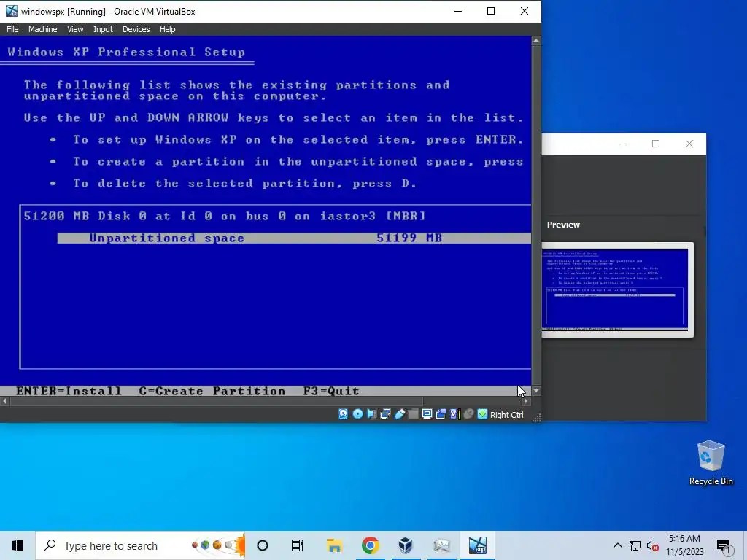Screen dimensions: 747x560
Task: Open the Help menu
Action: (167, 29)
